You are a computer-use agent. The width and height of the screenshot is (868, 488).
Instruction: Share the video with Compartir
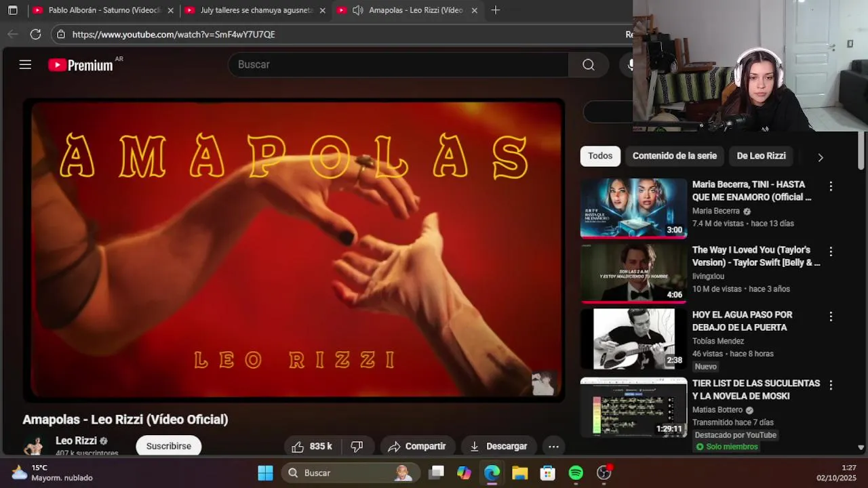pos(417,446)
